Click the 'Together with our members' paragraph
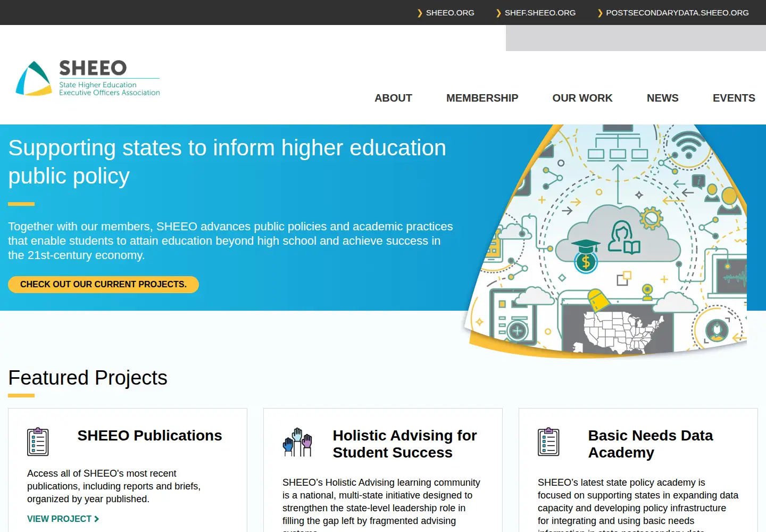 click(x=230, y=240)
